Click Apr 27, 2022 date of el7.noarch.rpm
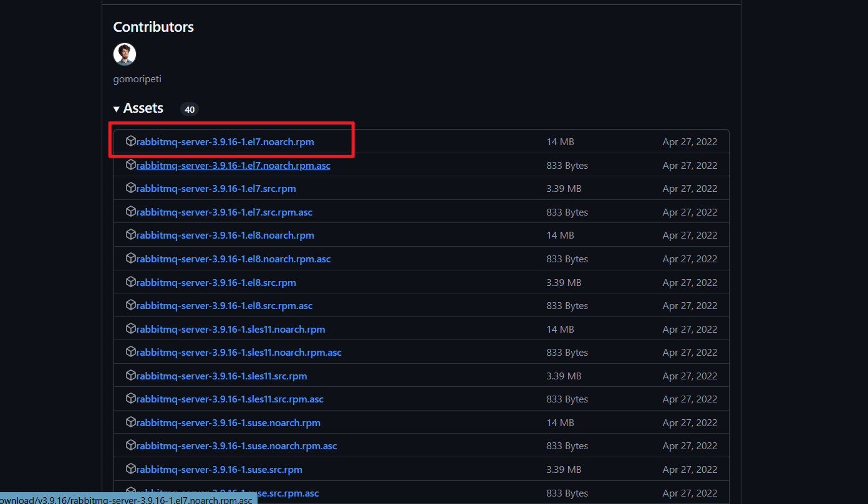Image resolution: width=868 pixels, height=504 pixels. coord(690,142)
